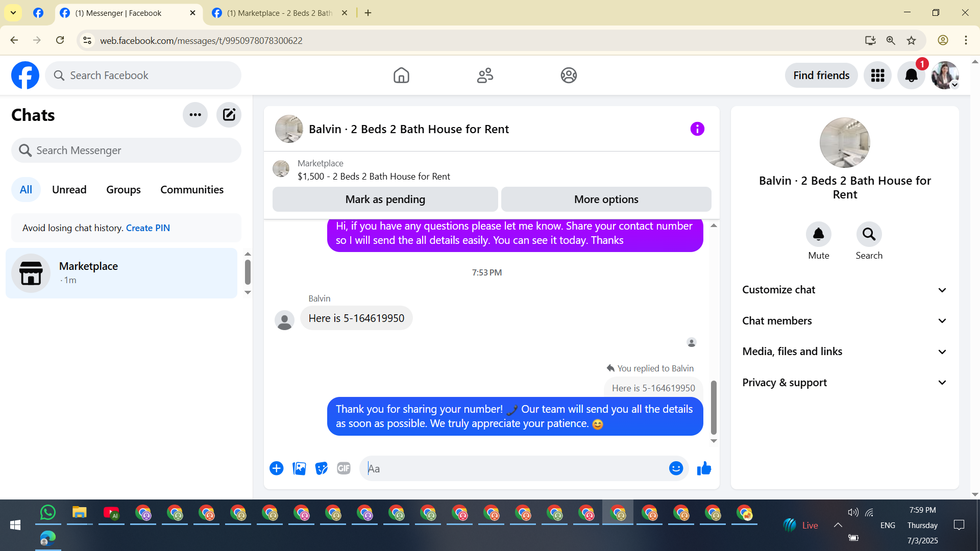The width and height of the screenshot is (980, 551).
Task: Click the Mark as pending button
Action: 385,199
